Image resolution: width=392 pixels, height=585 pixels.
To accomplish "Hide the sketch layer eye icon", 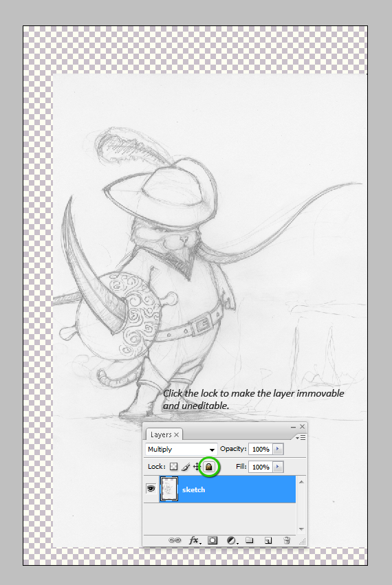I will click(x=151, y=488).
